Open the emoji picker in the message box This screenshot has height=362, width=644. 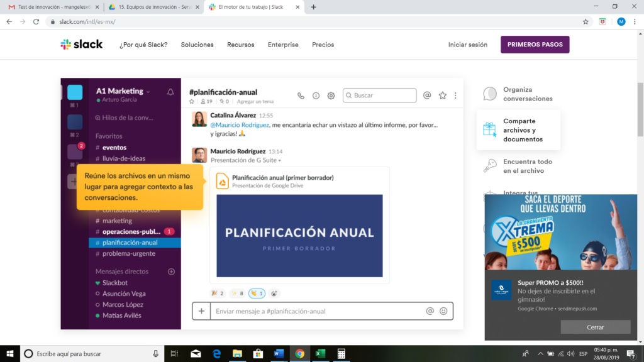(444, 310)
